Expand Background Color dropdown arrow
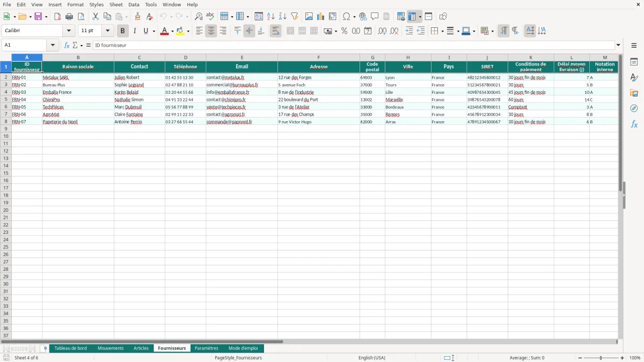This screenshot has width=644, height=362. coord(188,31)
